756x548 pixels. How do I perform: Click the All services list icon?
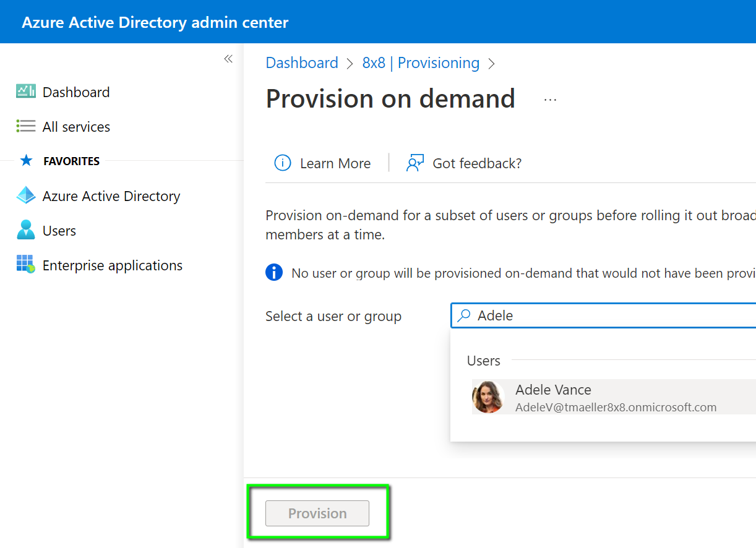coord(26,126)
